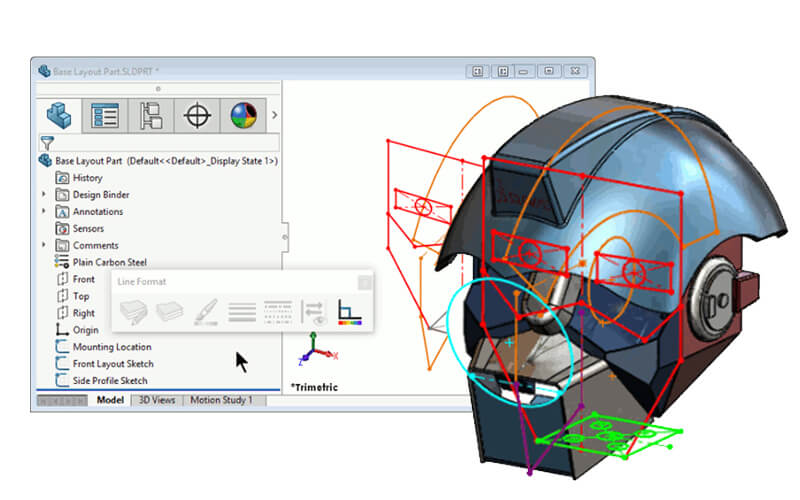Expand the Annotations folder arrow
Viewport: 800px width, 500px height.
[44, 212]
